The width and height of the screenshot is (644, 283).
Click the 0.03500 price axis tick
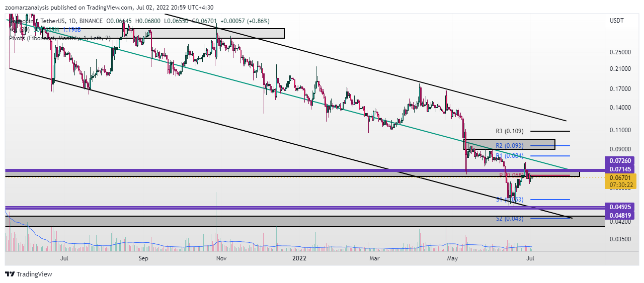620,239
